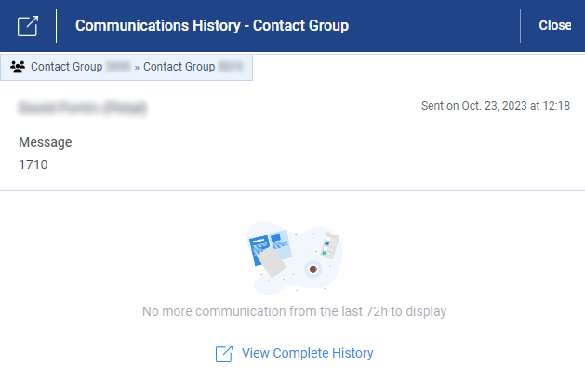Viewport: 585px width, 392px height.
Task: Select the 'No more communication' notice text
Action: (x=295, y=311)
